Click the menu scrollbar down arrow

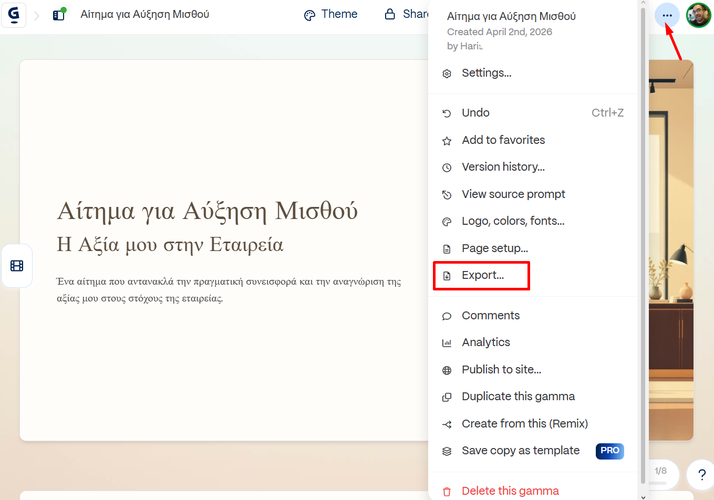point(643,497)
